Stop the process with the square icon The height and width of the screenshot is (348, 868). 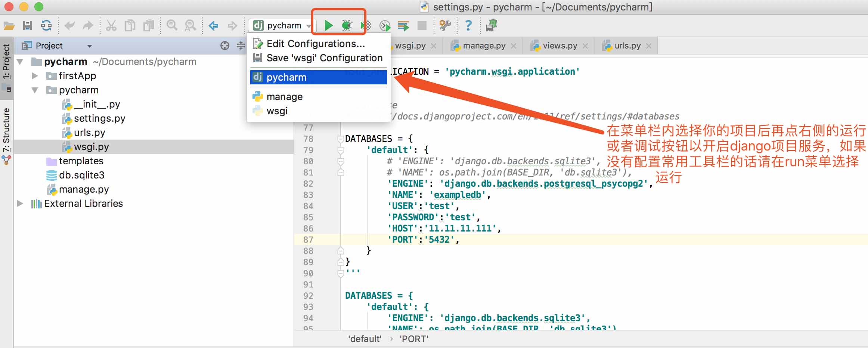tap(422, 25)
